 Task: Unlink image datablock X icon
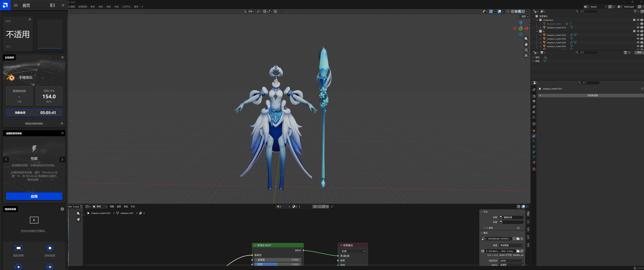522,238
